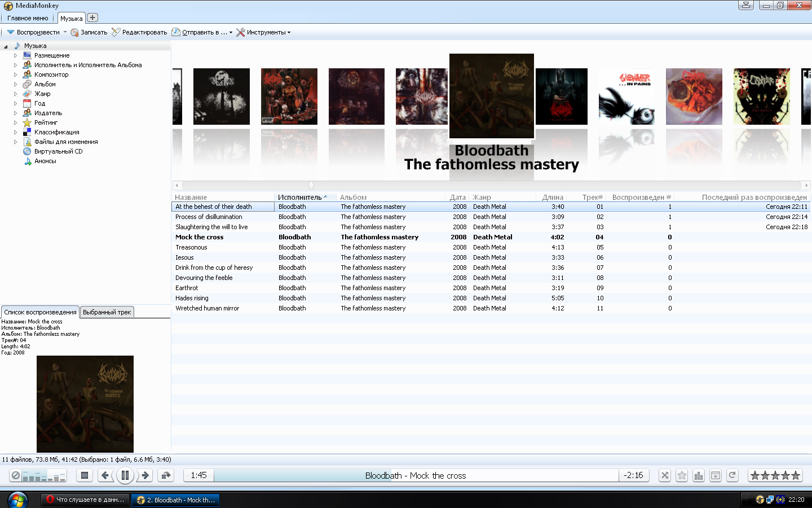This screenshot has width=812, height=508.
Task: Select the Год calendar icon in tree
Action: [27, 103]
